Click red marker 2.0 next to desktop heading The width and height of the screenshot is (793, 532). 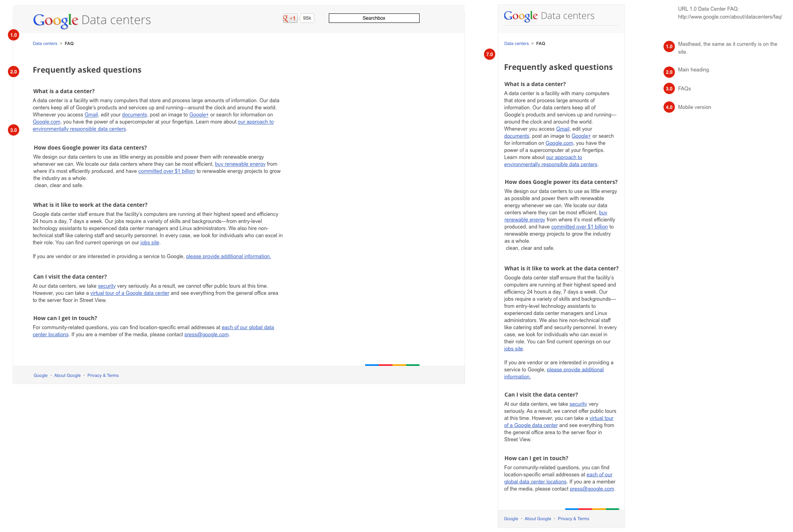tap(14, 72)
